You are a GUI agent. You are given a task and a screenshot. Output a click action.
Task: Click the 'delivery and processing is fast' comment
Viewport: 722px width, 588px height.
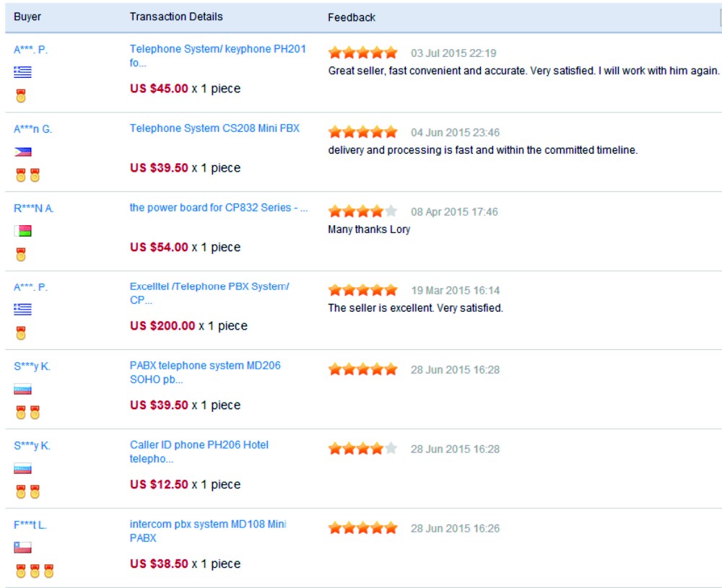(482, 150)
